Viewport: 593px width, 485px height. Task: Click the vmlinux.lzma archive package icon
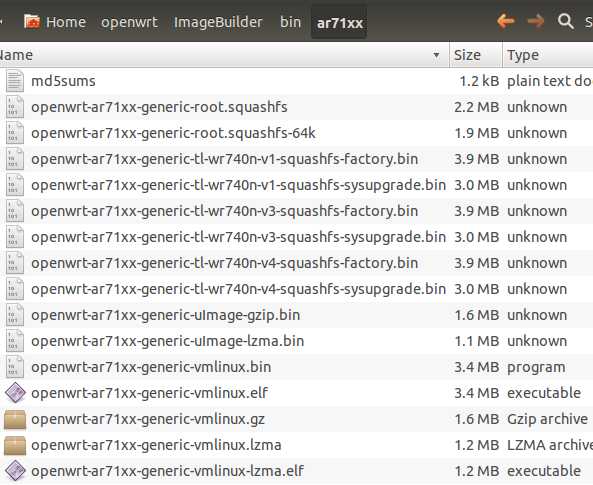[x=15, y=445]
